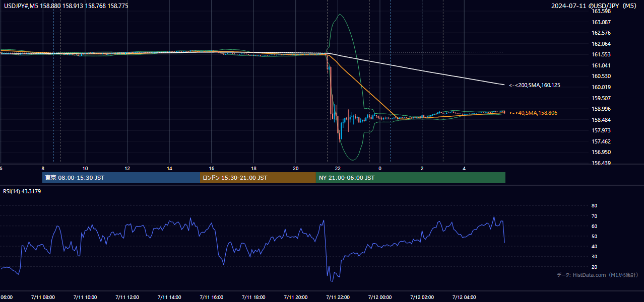Click price axis value 156.439
This screenshot has height=302, width=644.
point(601,163)
